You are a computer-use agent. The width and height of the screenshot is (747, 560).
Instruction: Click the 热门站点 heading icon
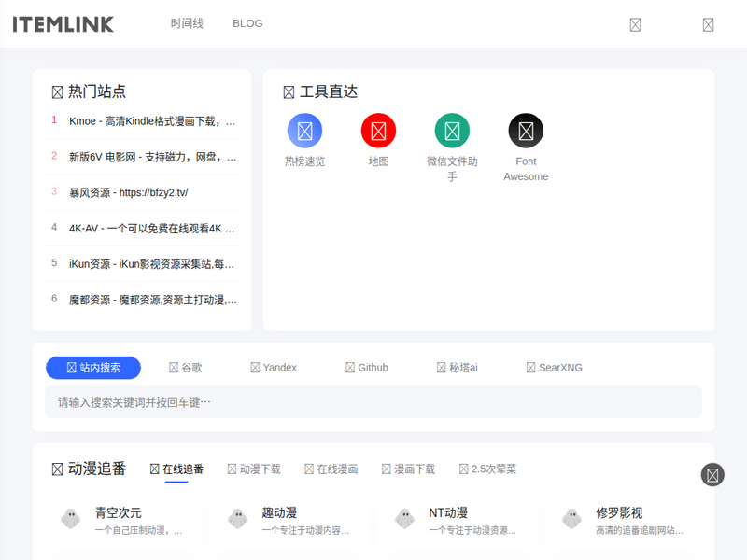[x=57, y=92]
